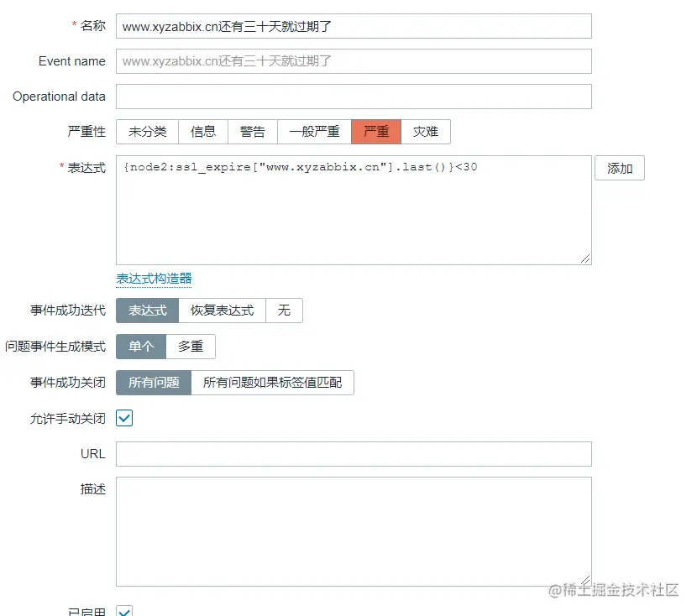The image size is (697, 616).
Task: Select 灾难 severity option
Action: pos(426,132)
